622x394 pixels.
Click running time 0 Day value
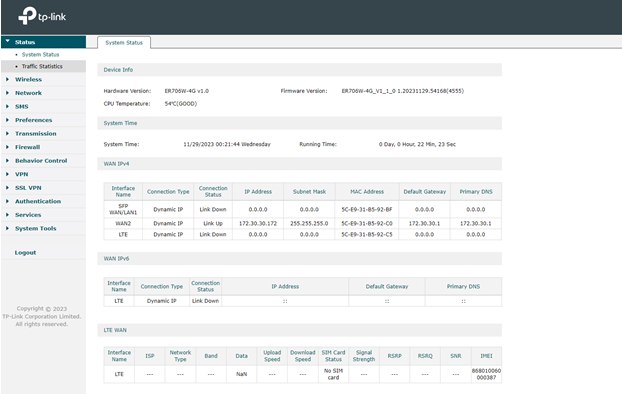click(417, 144)
